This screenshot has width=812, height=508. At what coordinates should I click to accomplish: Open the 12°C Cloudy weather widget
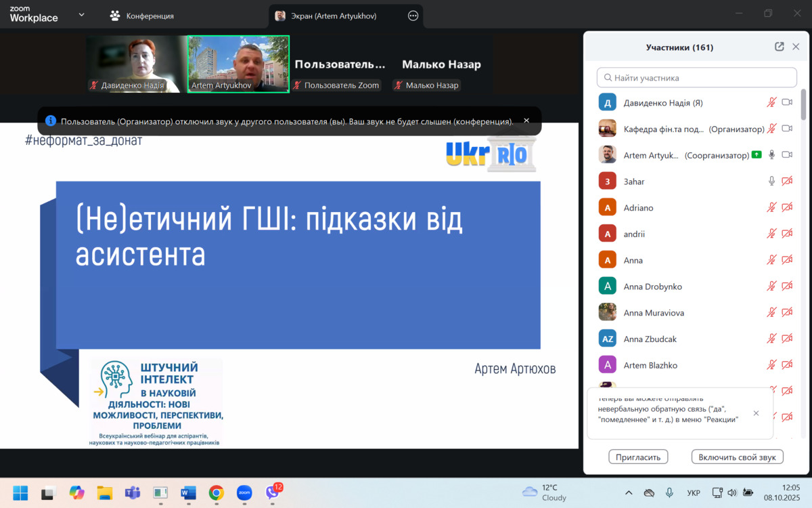tap(544, 492)
